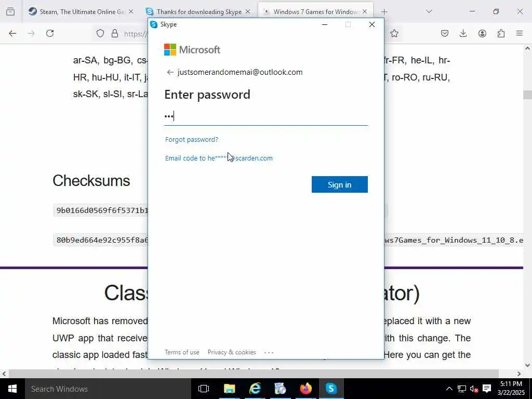This screenshot has width=532, height=399.
Task: Expand the list all tabs dropdown
Action: (x=429, y=11)
